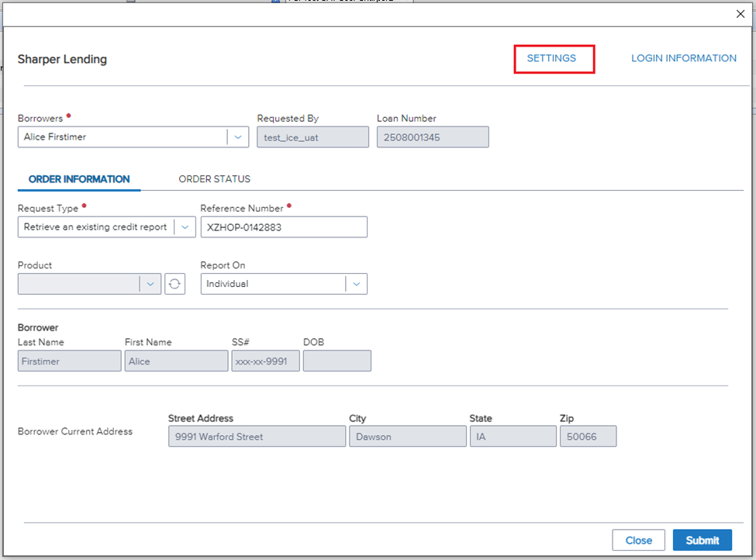The image size is (756, 560).
Task: Click the 'Reference Number' label
Action: point(242,209)
